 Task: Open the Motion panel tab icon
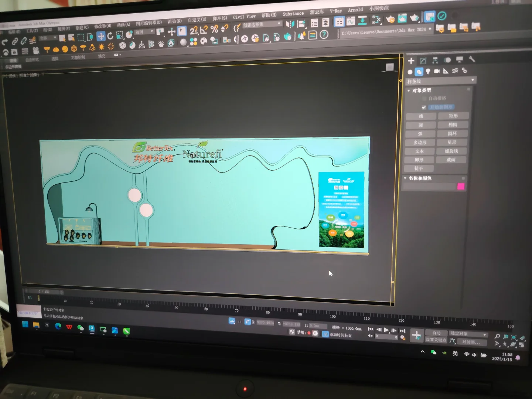[447, 60]
